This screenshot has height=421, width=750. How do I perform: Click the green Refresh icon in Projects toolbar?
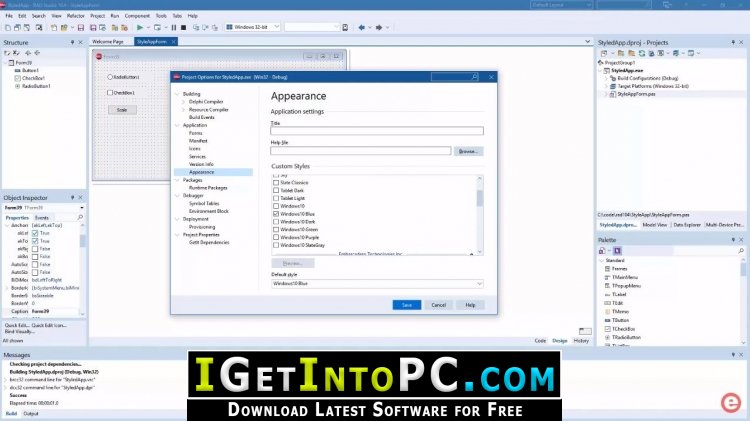(642, 53)
